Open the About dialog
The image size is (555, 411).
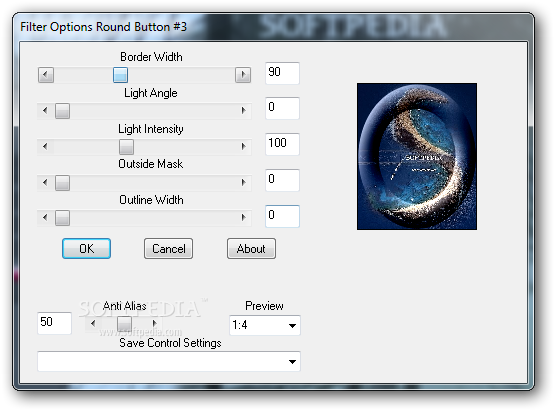[251, 249]
